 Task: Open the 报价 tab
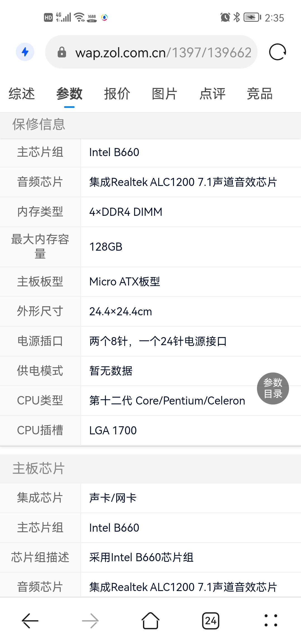pos(117,94)
